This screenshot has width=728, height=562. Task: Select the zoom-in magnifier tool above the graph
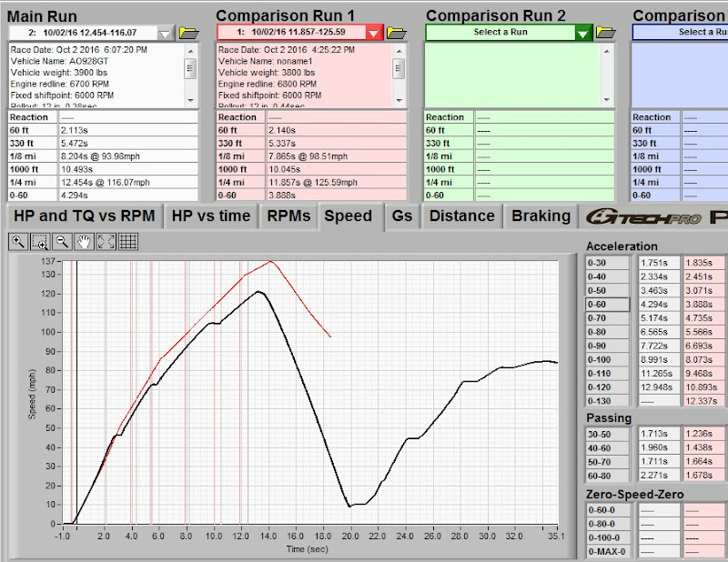point(18,242)
